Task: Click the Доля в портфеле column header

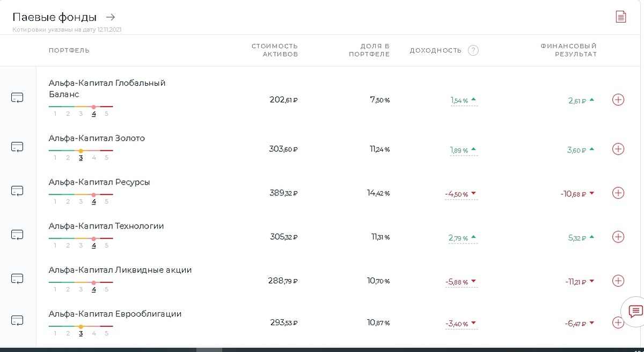Action: (x=369, y=50)
